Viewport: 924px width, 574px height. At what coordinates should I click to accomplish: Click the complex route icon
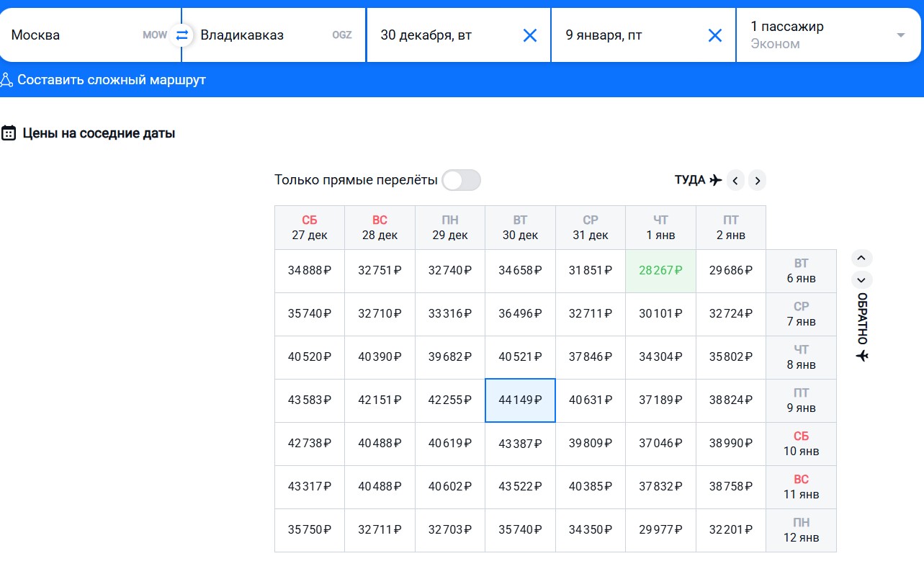[6, 80]
